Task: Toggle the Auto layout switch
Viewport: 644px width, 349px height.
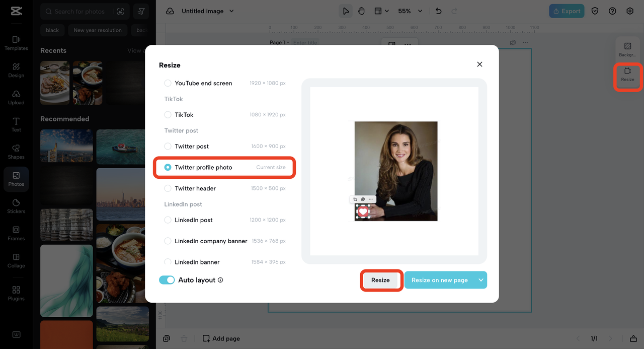Action: [x=167, y=280]
